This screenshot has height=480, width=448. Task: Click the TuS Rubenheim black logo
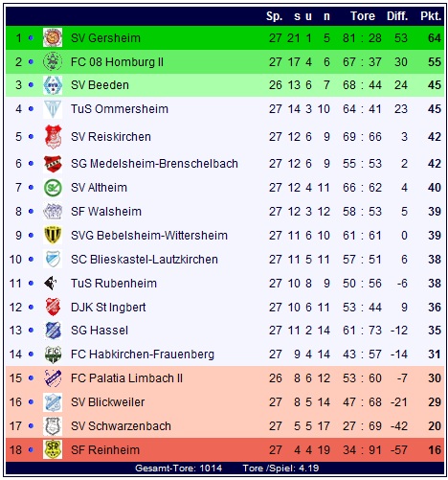(51, 284)
